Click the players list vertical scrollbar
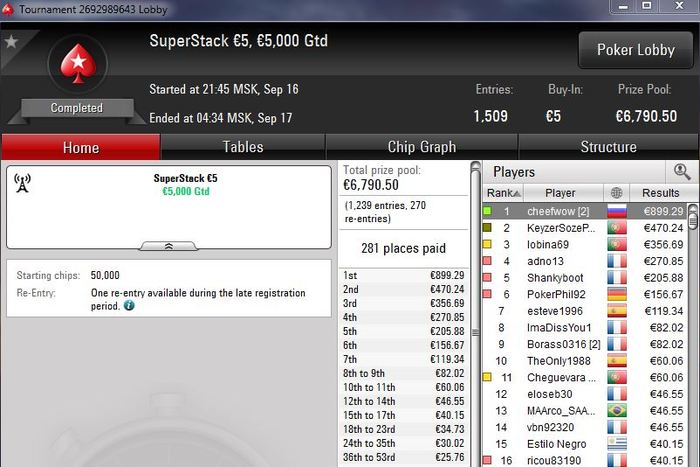The width and height of the screenshot is (700, 467). 693,335
